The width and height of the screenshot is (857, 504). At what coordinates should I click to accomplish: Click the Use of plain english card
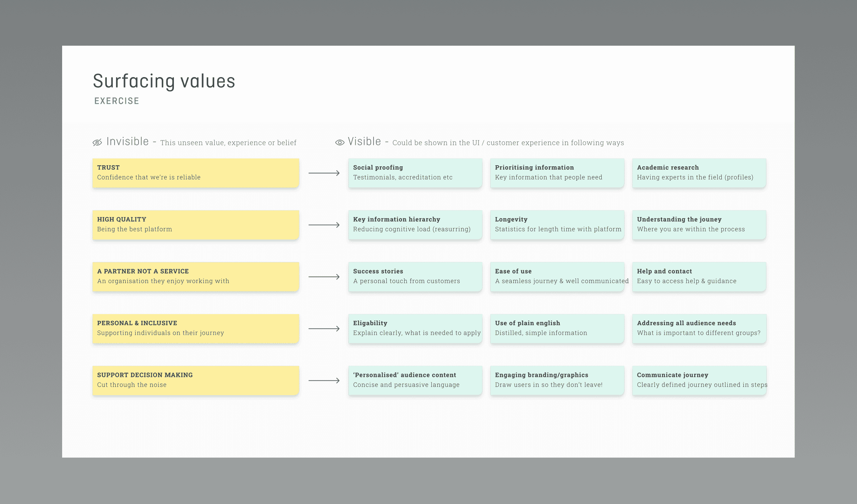point(557,328)
